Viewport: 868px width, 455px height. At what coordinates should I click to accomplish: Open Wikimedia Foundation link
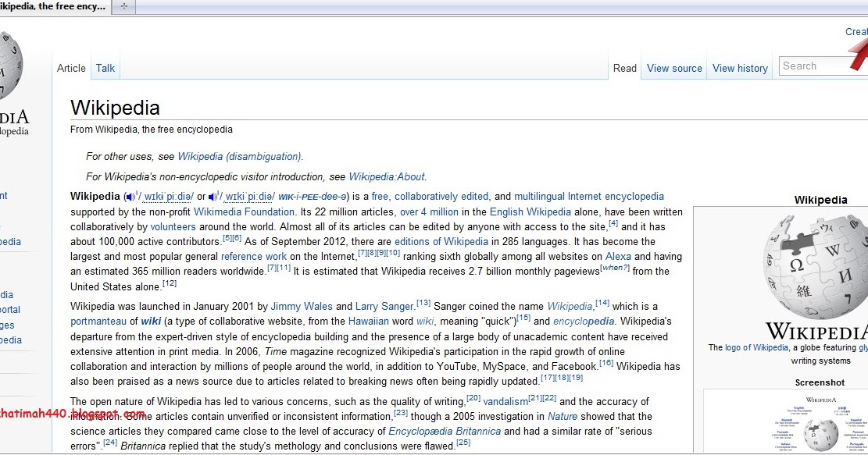pyautogui.click(x=244, y=212)
